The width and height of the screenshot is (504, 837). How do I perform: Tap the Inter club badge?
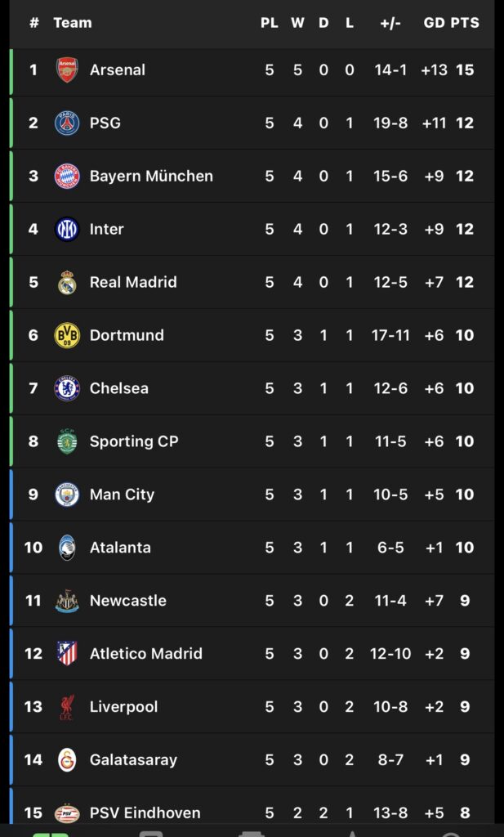(67, 230)
